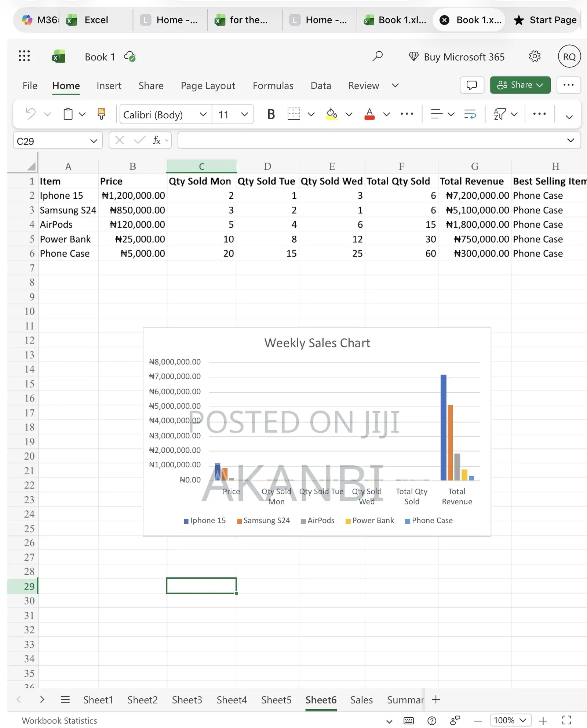Click the insert function fx icon
587x728 pixels.
click(x=157, y=140)
